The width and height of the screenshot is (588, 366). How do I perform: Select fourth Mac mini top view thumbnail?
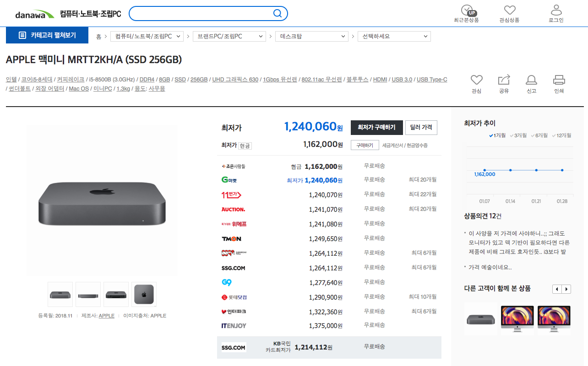coord(144,295)
